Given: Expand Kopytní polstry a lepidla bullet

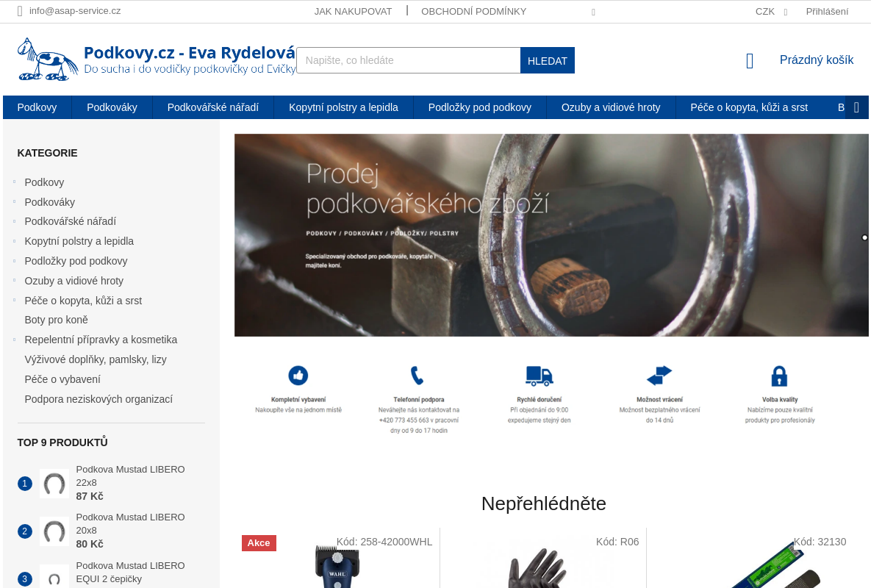Looking at the screenshot, I should coord(14,241).
